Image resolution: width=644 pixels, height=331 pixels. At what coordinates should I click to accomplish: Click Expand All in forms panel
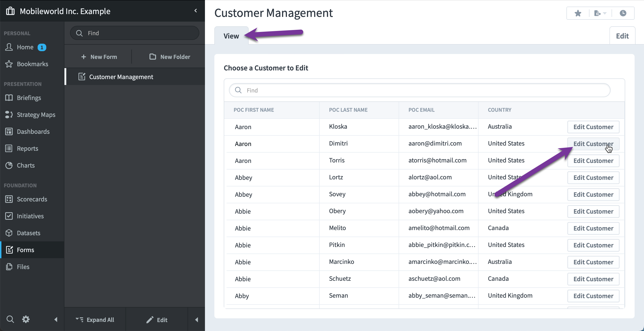click(95, 319)
